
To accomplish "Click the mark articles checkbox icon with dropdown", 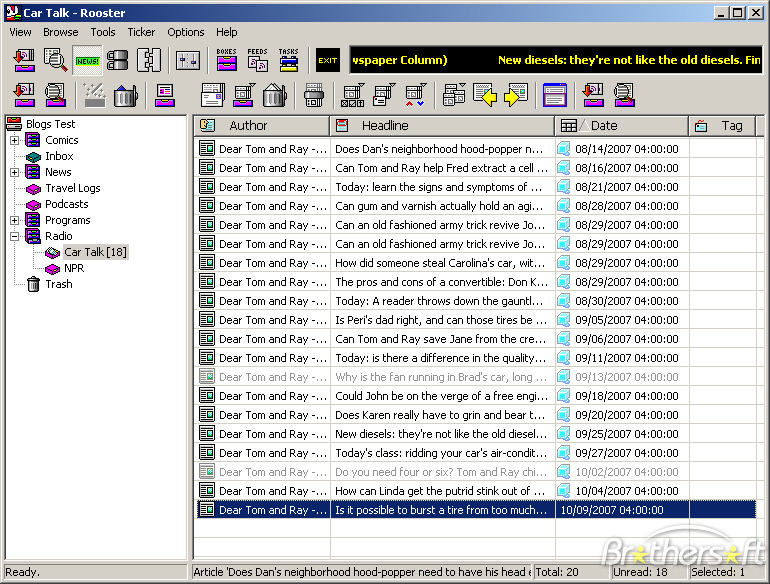I will click(353, 95).
